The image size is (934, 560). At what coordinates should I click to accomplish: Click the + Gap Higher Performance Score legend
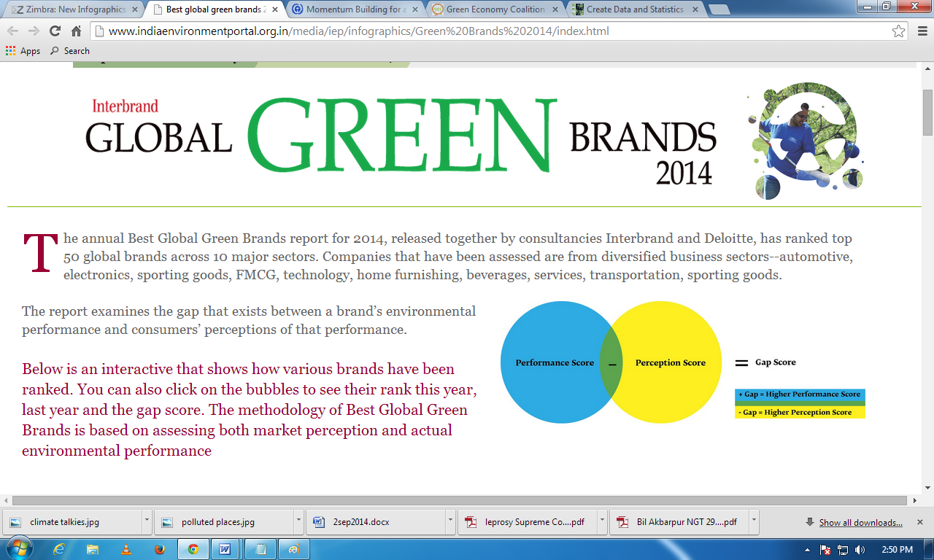800,394
